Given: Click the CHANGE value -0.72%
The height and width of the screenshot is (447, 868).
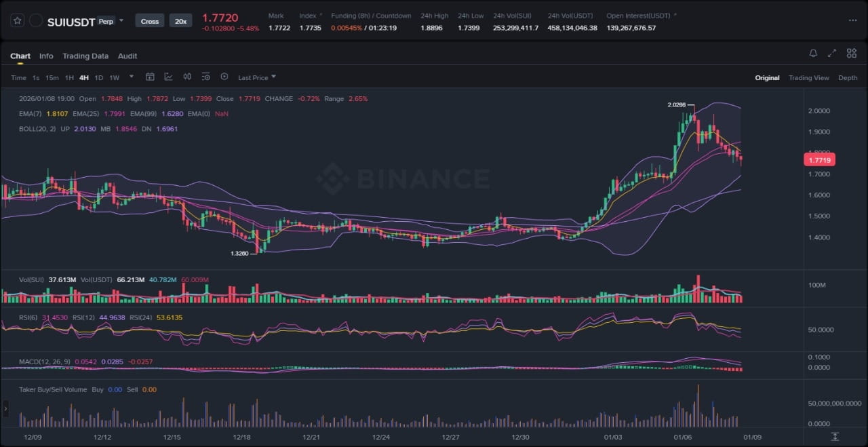Looking at the screenshot, I should pyautogui.click(x=309, y=98).
